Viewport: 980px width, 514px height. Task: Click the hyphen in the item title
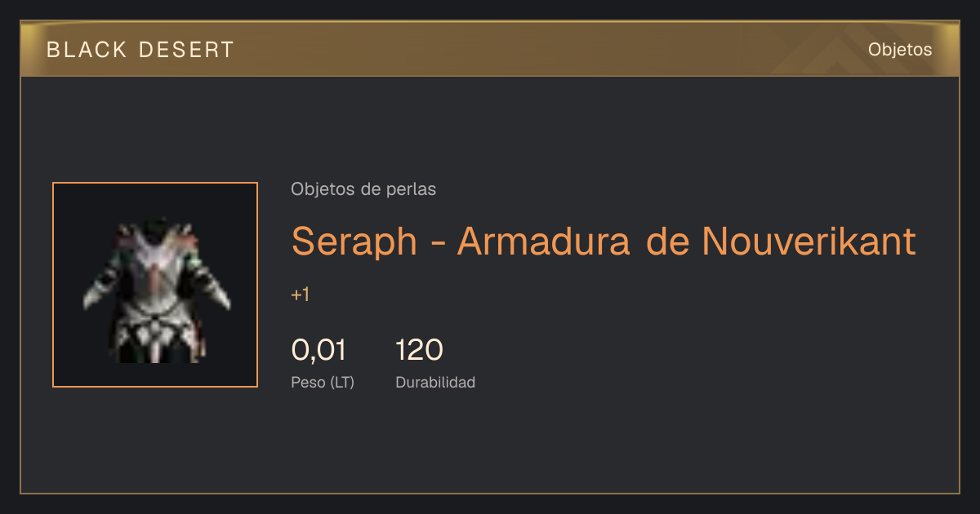pyautogui.click(x=437, y=243)
